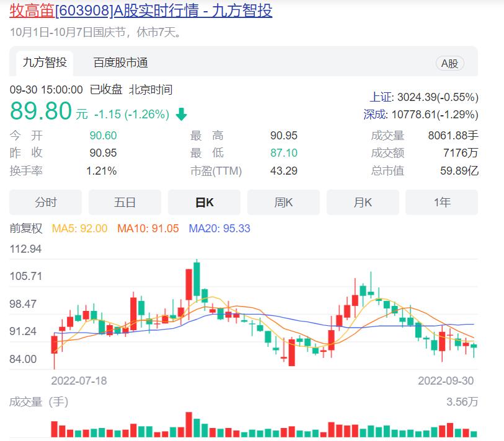
Task: Select the 日K chart tab
Action: [204, 203]
